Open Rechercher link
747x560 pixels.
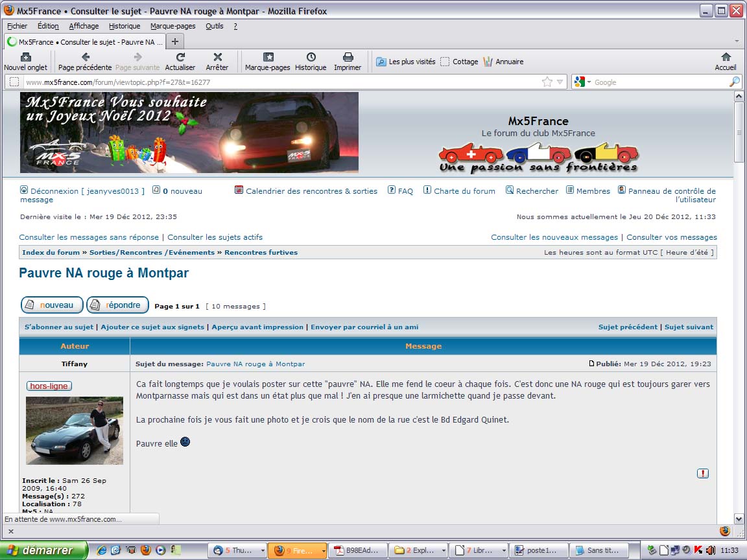click(x=537, y=191)
